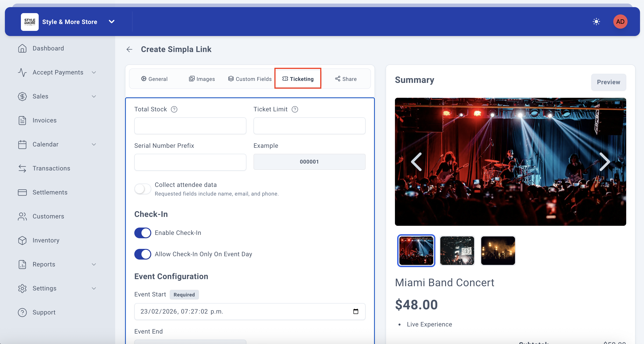The width and height of the screenshot is (644, 344).
Task: Open the Event Start calendar picker icon
Action: pyautogui.click(x=356, y=311)
